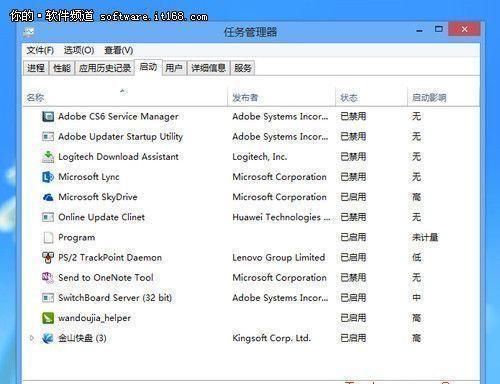Select SwitchBoard Server (32 bit) name

[x=115, y=298]
